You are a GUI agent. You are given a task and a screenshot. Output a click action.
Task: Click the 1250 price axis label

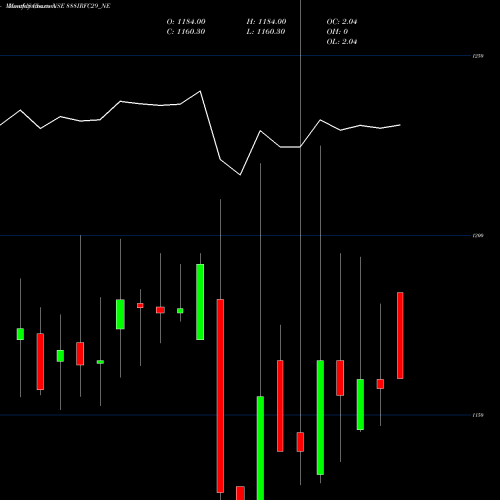(x=478, y=56)
